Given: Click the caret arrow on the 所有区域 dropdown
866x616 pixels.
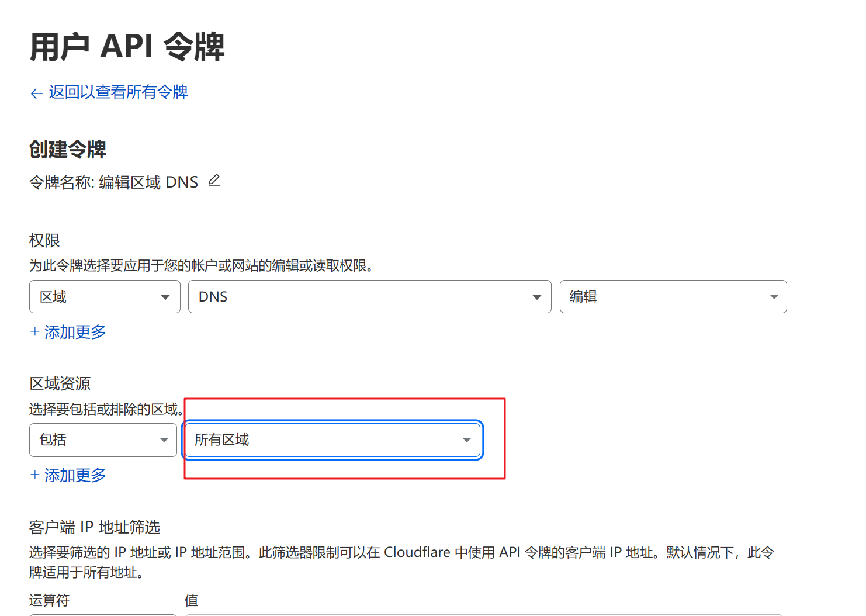Looking at the screenshot, I should coord(466,440).
